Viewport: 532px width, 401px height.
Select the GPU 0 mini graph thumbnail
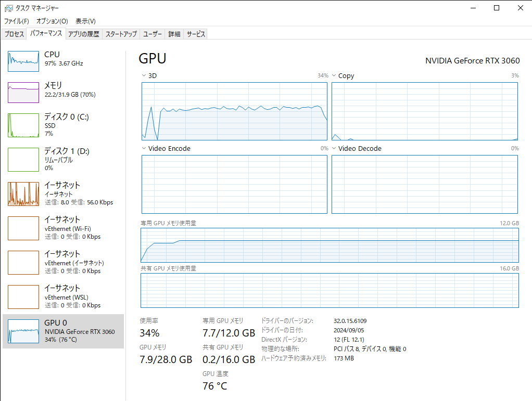click(x=23, y=331)
